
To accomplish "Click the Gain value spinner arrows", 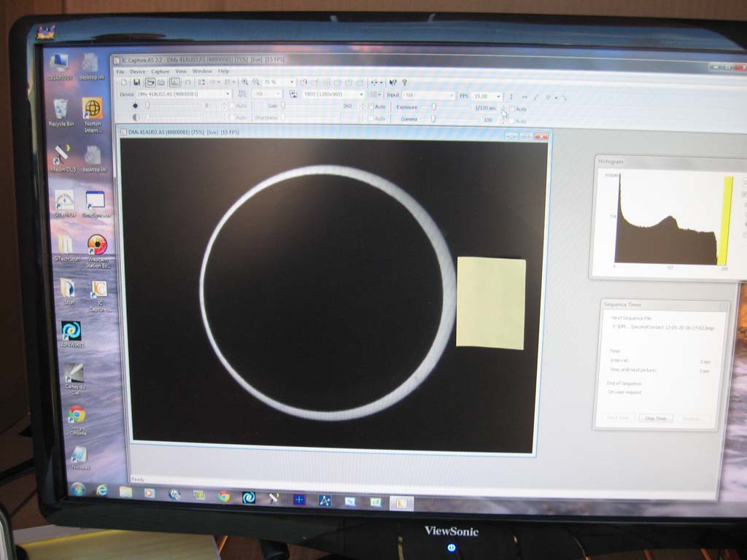I will tap(363, 106).
